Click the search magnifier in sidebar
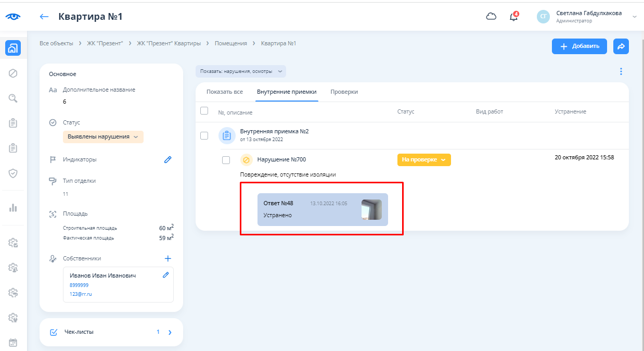 point(14,98)
